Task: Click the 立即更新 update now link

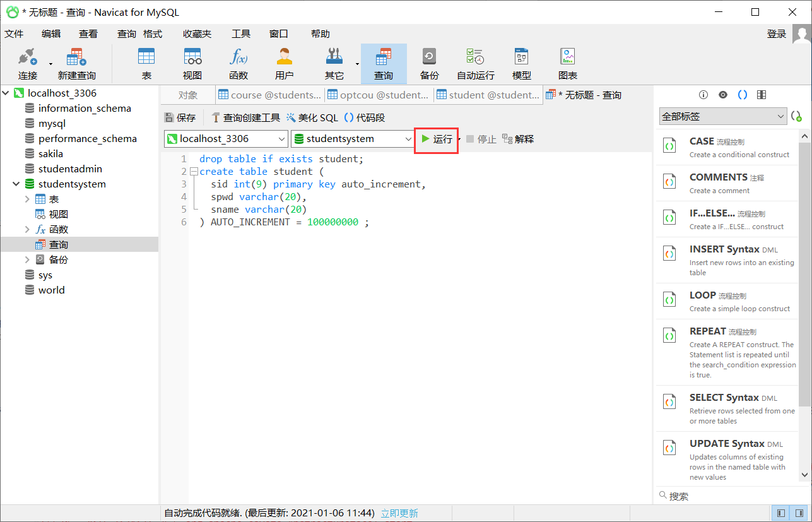Action: pyautogui.click(x=399, y=513)
